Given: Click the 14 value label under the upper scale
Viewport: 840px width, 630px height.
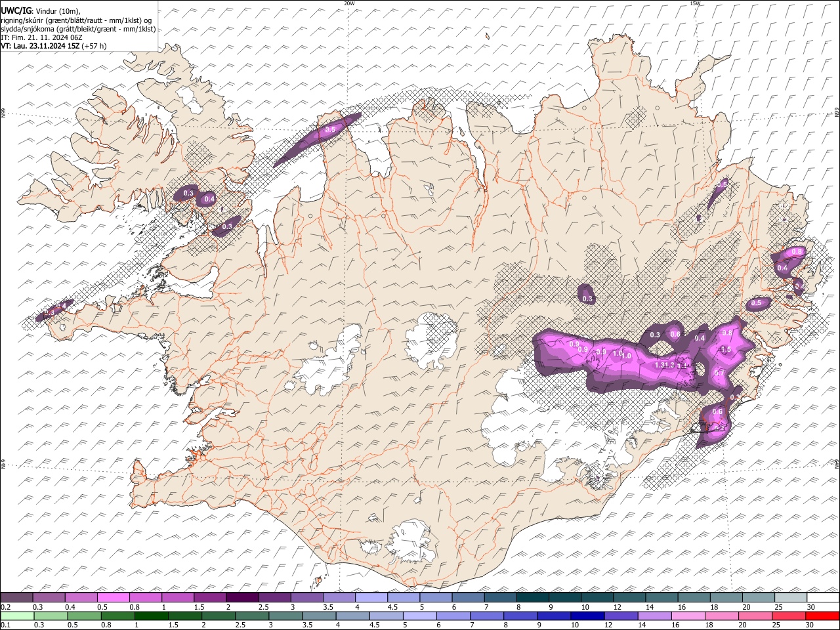Looking at the screenshot, I should 649,607.
